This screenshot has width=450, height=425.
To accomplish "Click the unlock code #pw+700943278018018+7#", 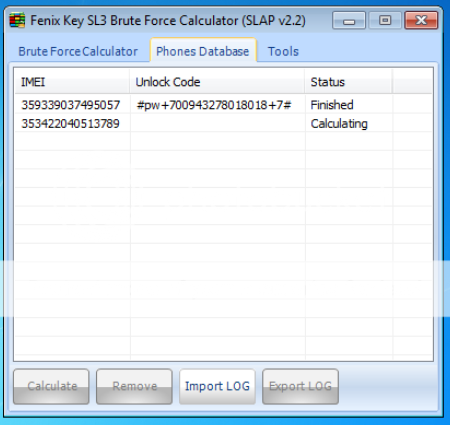I will pyautogui.click(x=214, y=105).
